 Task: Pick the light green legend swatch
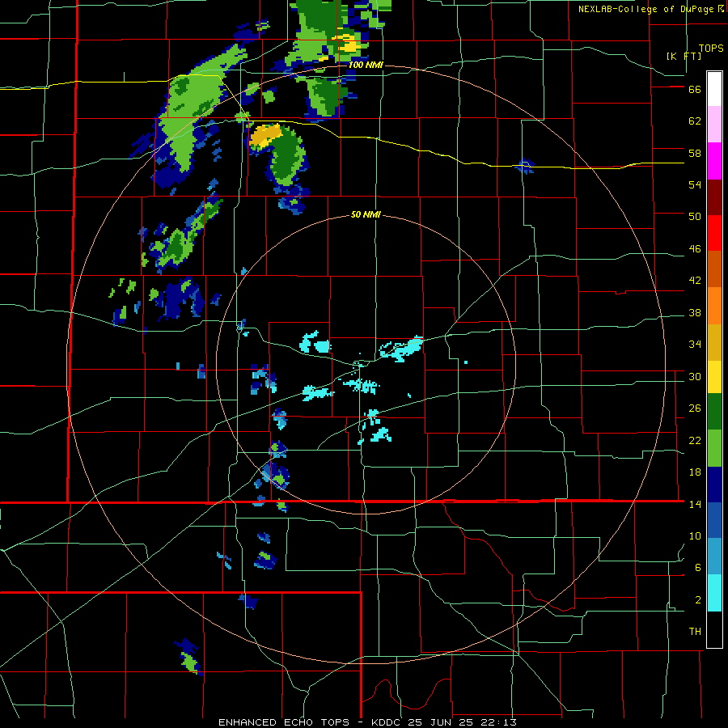click(x=714, y=448)
